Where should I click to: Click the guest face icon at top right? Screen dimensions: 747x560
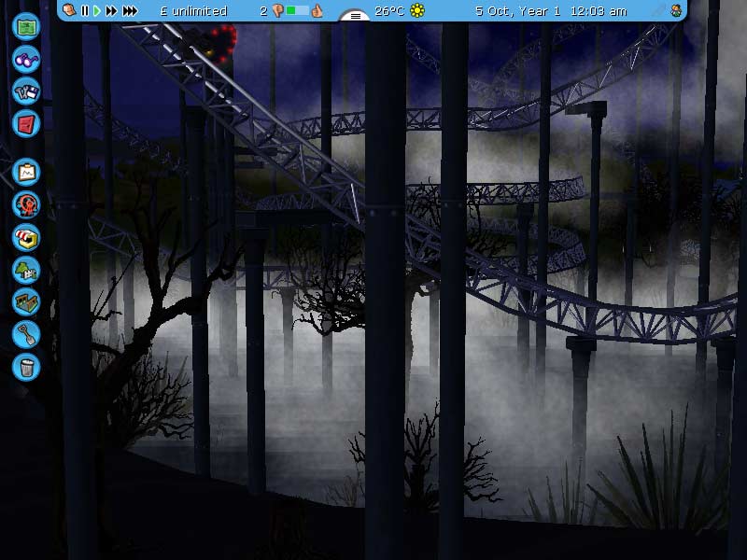pos(676,10)
